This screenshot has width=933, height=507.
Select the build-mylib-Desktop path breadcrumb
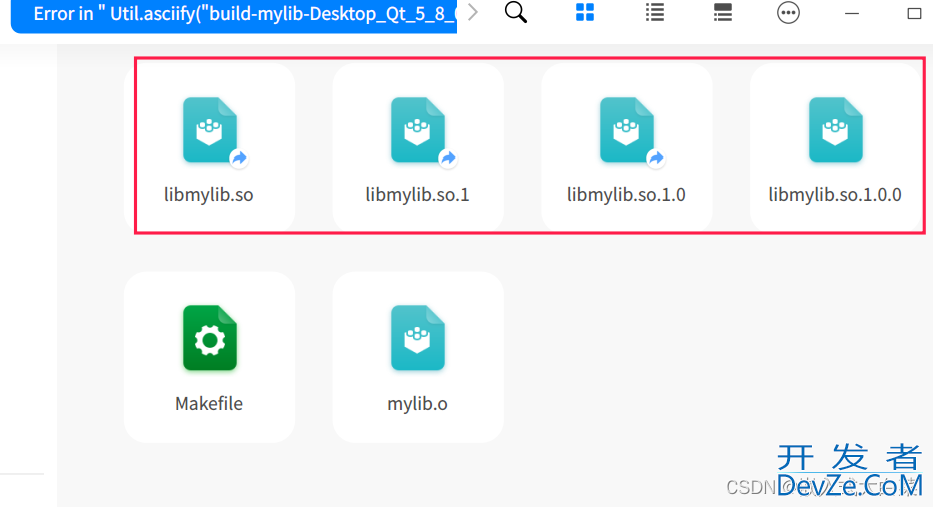pyautogui.click(x=234, y=14)
